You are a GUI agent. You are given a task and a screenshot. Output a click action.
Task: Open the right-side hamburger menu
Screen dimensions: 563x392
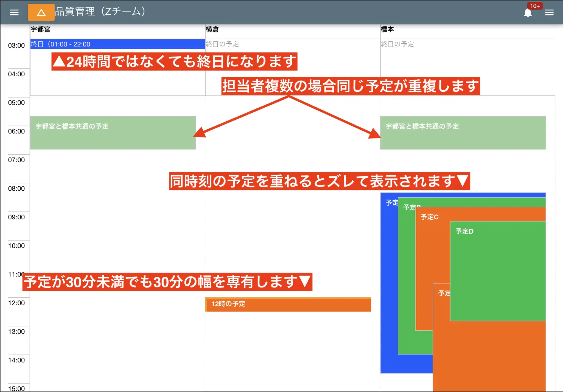(549, 12)
